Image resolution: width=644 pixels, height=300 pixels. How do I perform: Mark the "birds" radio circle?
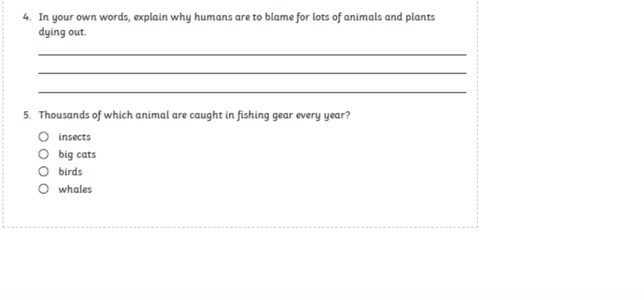[x=43, y=171]
